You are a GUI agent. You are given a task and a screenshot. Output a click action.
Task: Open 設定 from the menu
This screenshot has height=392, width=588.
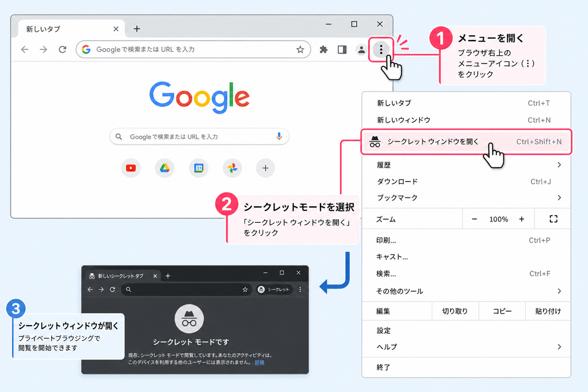[466, 330]
